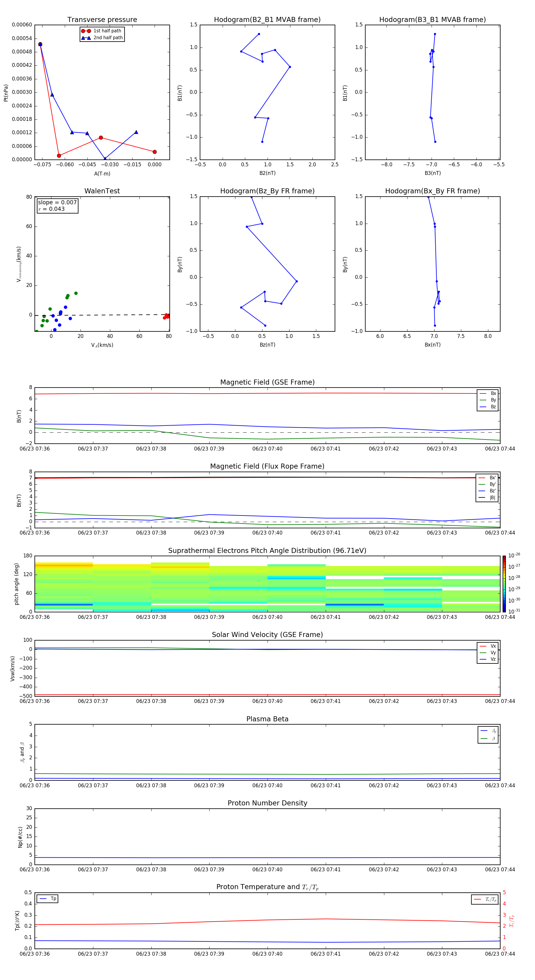The image size is (535, 980).
Task: Click the Proton Number Density title
Action: point(267,803)
